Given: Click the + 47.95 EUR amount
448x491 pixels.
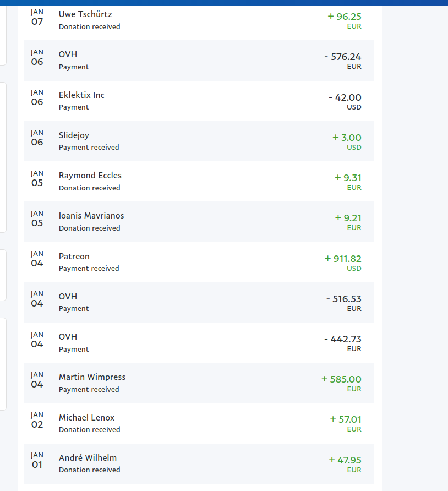Looking at the screenshot, I should coord(345,465).
